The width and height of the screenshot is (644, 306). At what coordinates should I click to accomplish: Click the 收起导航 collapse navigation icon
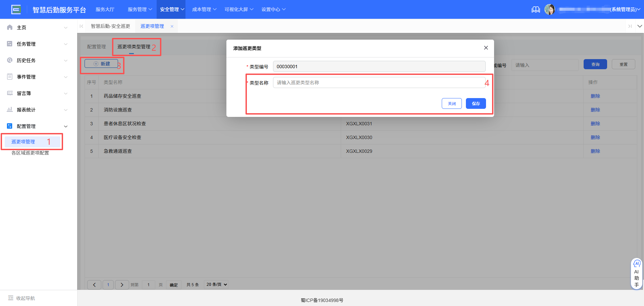tap(11, 298)
